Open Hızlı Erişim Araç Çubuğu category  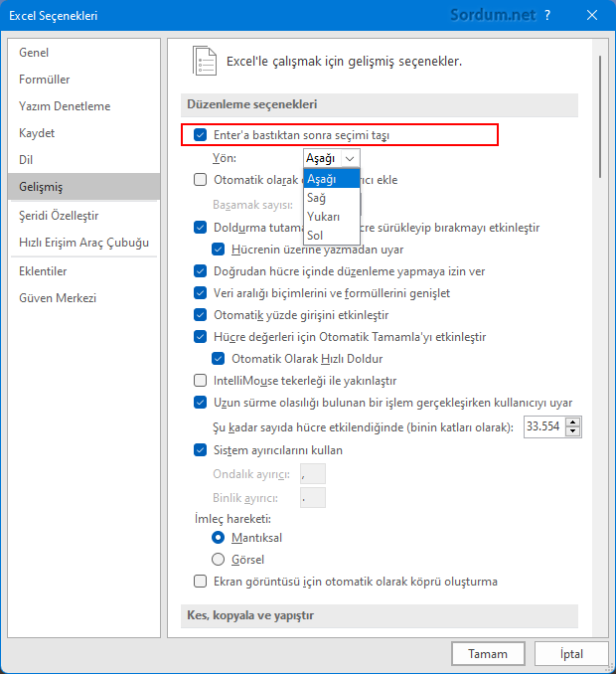point(84,243)
